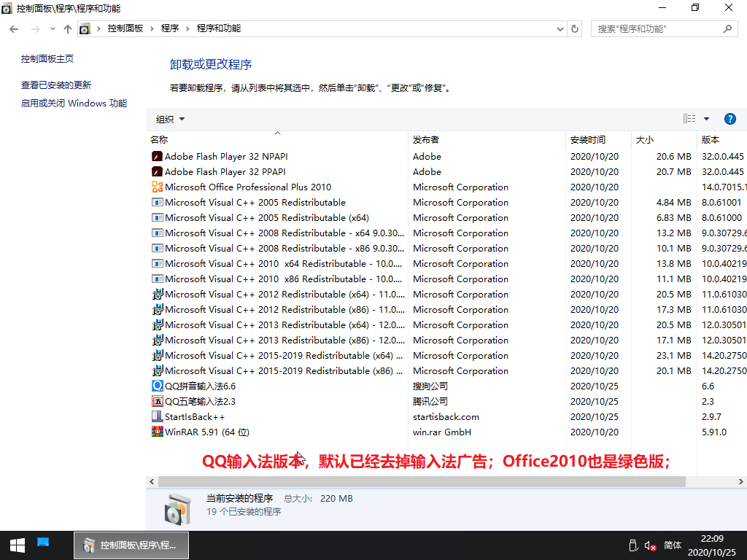Sort by 发布者 column header
The image size is (747, 560).
coord(487,139)
